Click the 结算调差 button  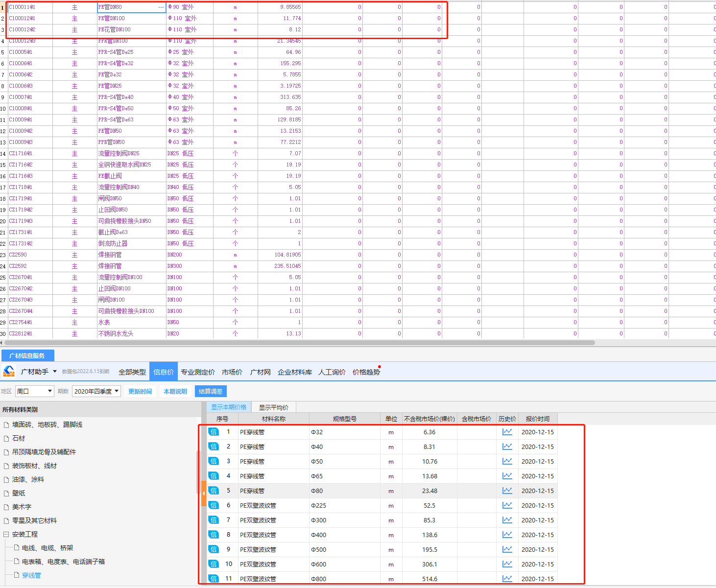point(211,391)
